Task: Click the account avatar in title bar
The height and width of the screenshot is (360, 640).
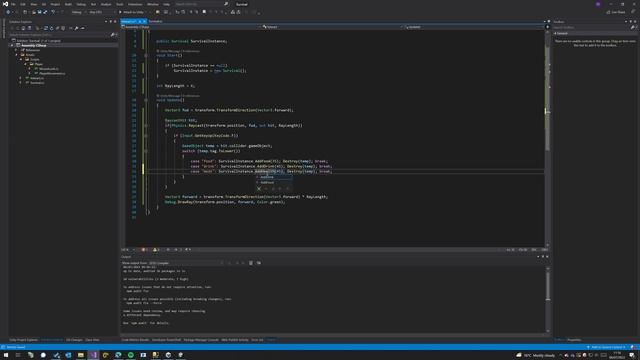Action: click(598, 4)
